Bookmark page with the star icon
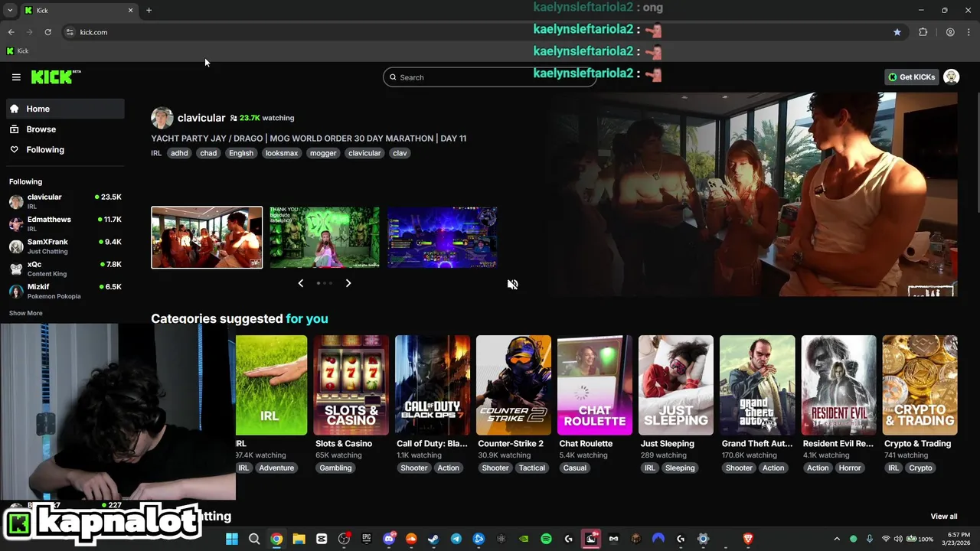 click(x=897, y=32)
